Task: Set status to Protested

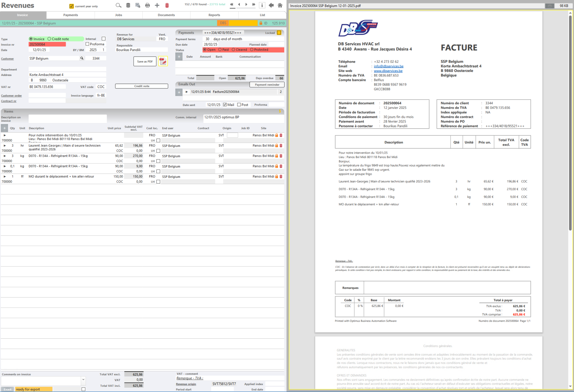Action: tap(252, 50)
